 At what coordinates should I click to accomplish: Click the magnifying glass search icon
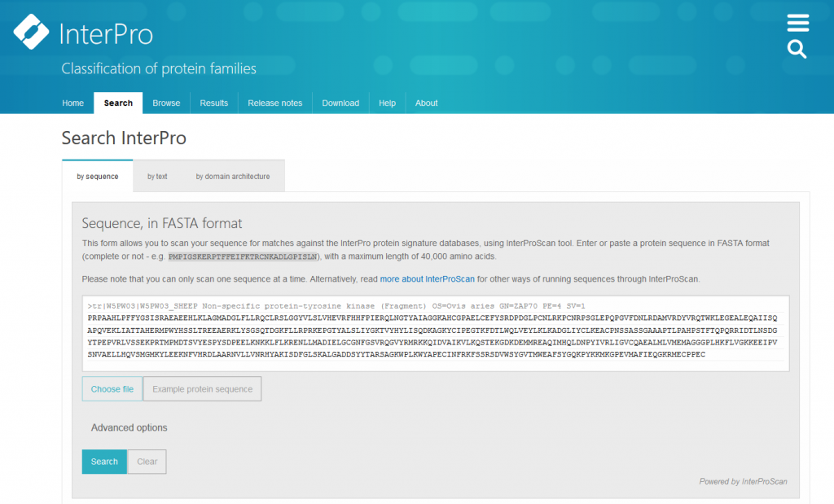tap(797, 50)
